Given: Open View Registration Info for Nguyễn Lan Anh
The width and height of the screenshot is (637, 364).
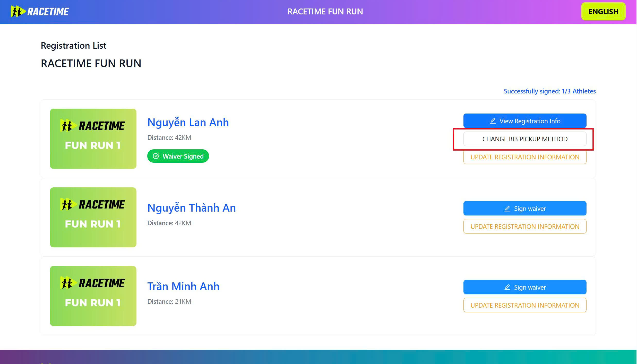Looking at the screenshot, I should pyautogui.click(x=525, y=121).
